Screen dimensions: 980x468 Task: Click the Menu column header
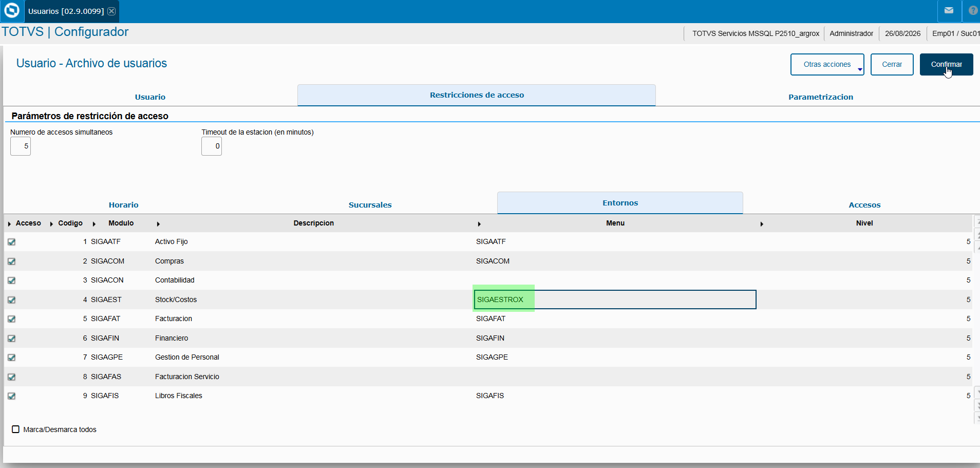pos(615,223)
